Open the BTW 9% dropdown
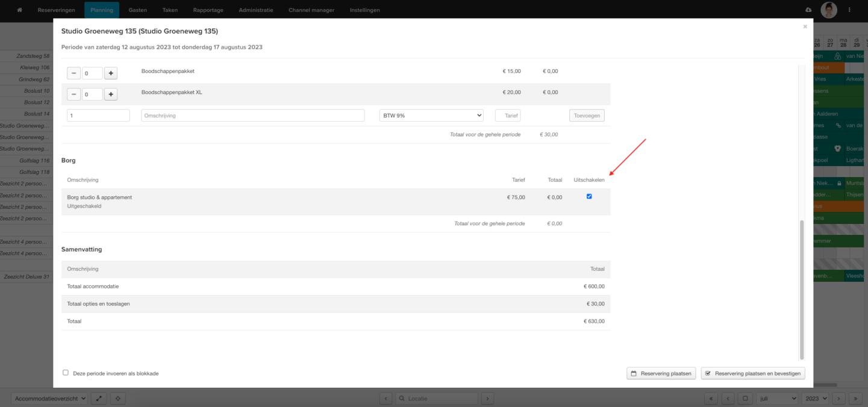The width and height of the screenshot is (868, 407). click(x=431, y=116)
